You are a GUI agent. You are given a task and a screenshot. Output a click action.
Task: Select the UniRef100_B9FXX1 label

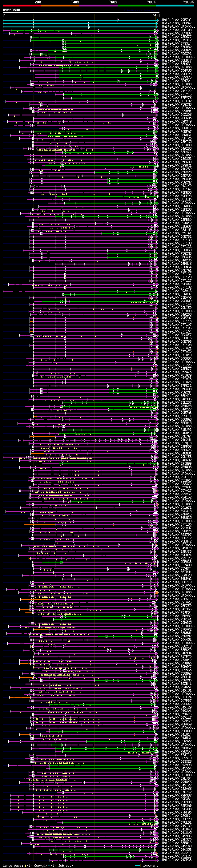(177, 284)
